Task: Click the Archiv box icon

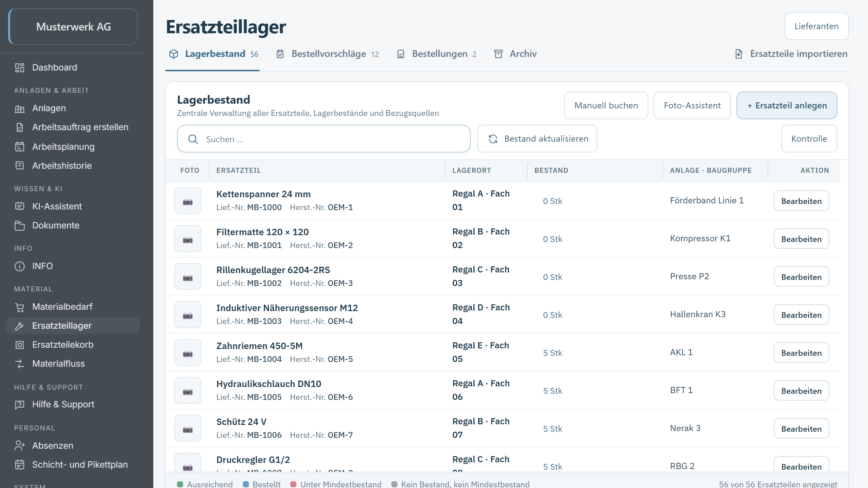Action: coord(498,54)
